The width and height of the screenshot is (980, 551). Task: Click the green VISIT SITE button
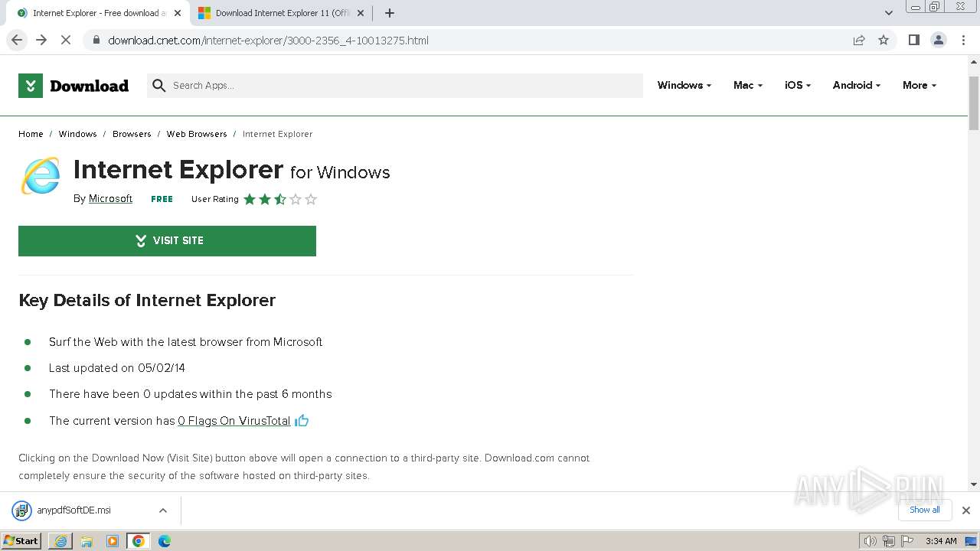(x=167, y=241)
